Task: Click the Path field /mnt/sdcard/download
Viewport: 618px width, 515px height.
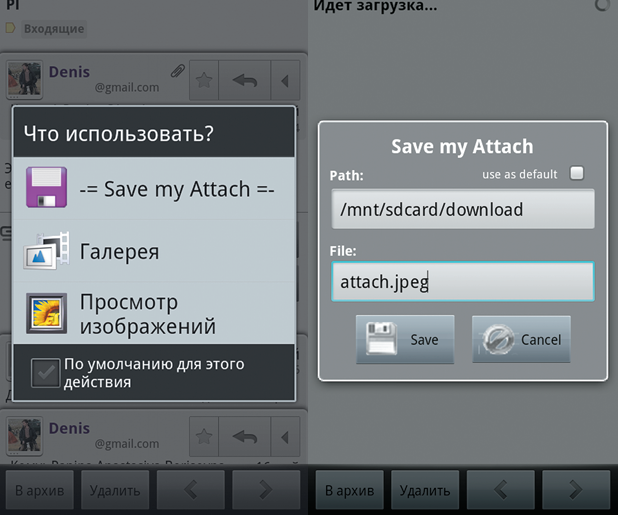Action: click(462, 210)
